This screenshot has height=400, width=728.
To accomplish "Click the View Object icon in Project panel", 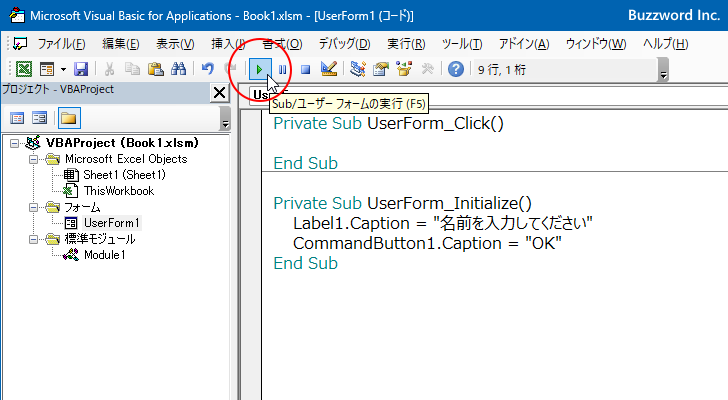I will [x=39, y=118].
